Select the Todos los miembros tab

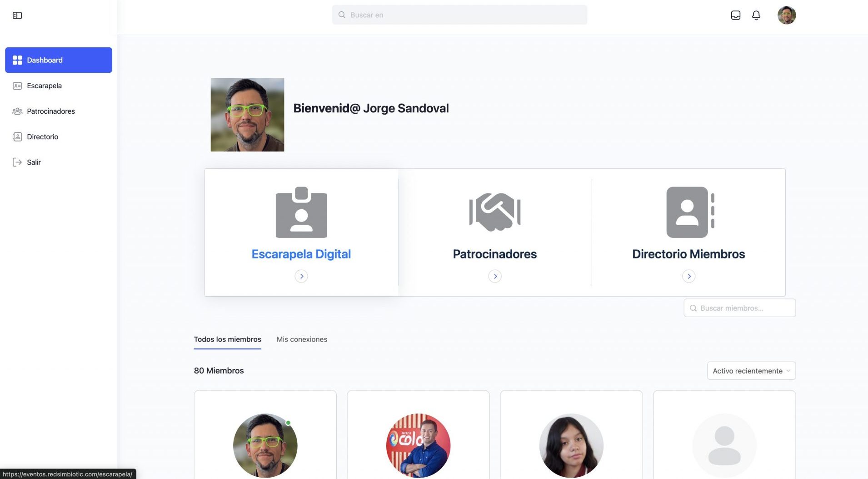[227, 339]
